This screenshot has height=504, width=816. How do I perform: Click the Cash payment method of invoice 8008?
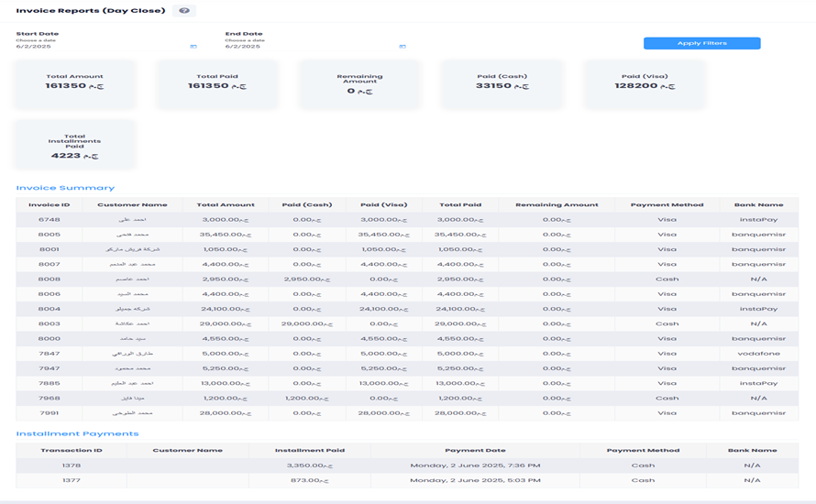pyautogui.click(x=667, y=279)
